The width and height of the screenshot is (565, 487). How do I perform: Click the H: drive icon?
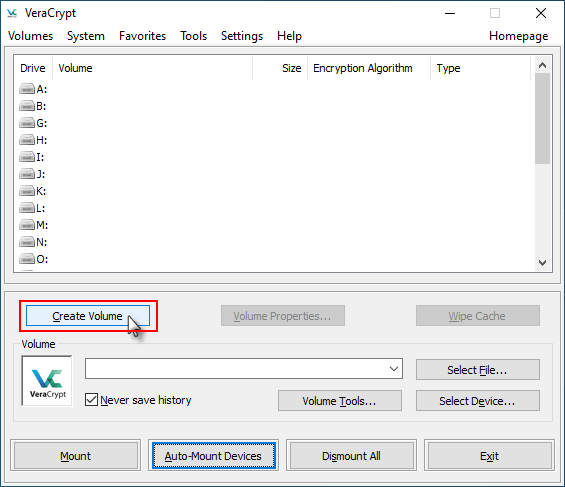pos(27,140)
